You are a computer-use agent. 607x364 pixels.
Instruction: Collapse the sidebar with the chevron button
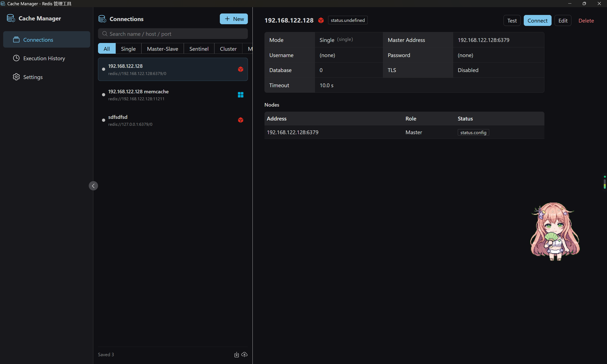[93, 186]
